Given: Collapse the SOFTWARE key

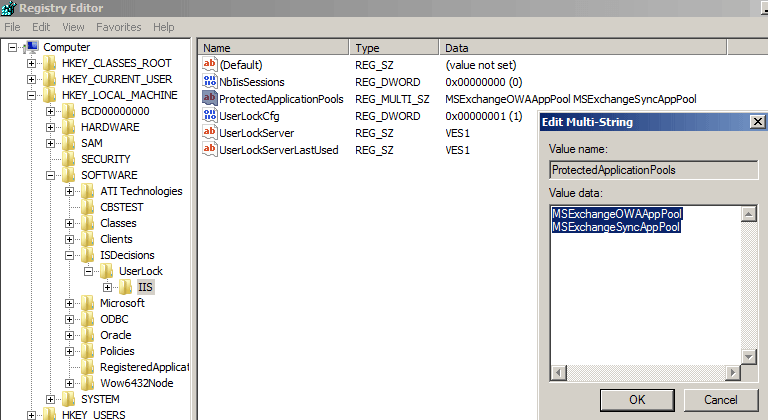Looking at the screenshot, I should point(50,175).
